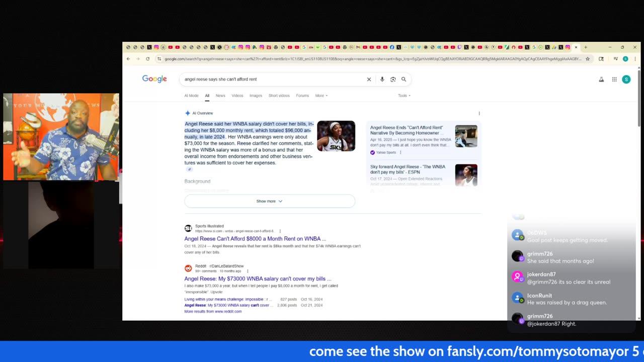644x362 pixels.
Task: Close the active Google search tab
Action: tap(576, 47)
